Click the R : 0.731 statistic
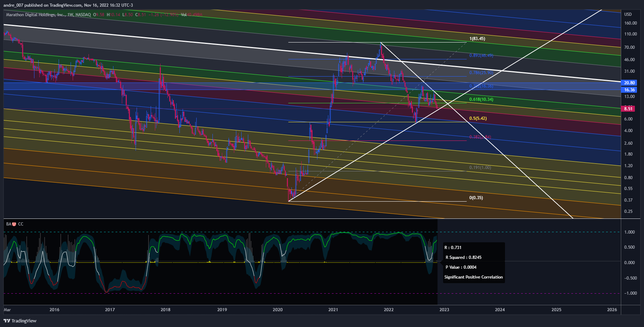Screen dimensions: 644x327 453,248
